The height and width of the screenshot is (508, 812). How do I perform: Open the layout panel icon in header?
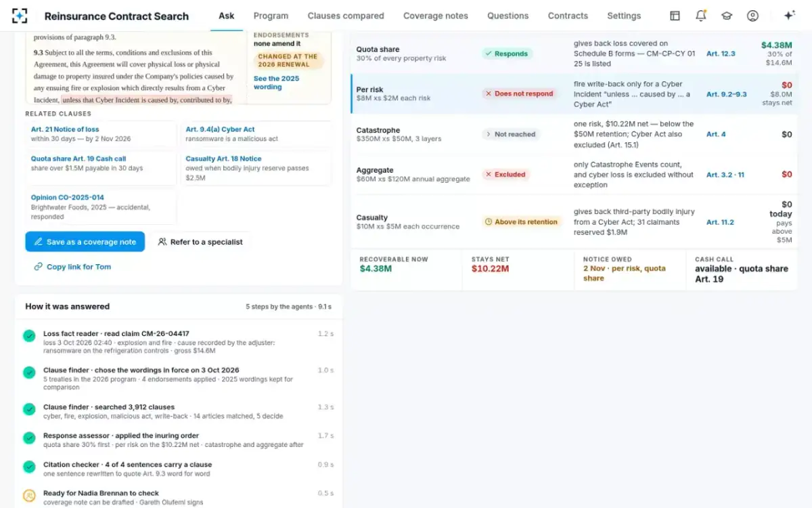pos(675,16)
